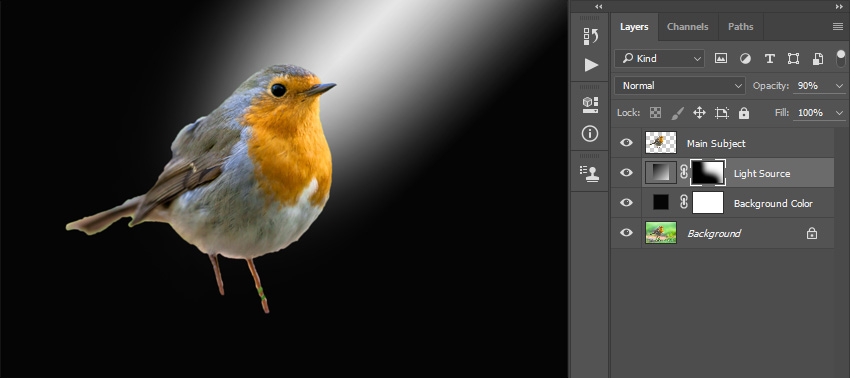Image resolution: width=850 pixels, height=378 pixels.
Task: Open the Normal blend mode dropdown
Action: pyautogui.click(x=680, y=86)
